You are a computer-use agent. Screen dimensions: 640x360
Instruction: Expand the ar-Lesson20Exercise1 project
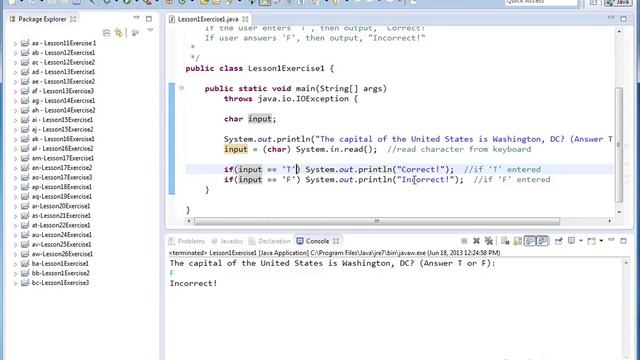pyautogui.click(x=16, y=207)
